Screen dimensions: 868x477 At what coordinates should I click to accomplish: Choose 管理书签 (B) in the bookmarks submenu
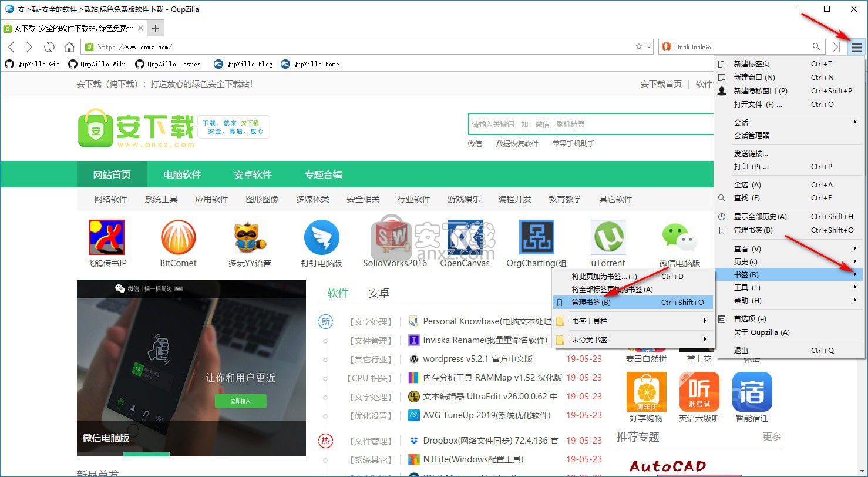(633, 303)
